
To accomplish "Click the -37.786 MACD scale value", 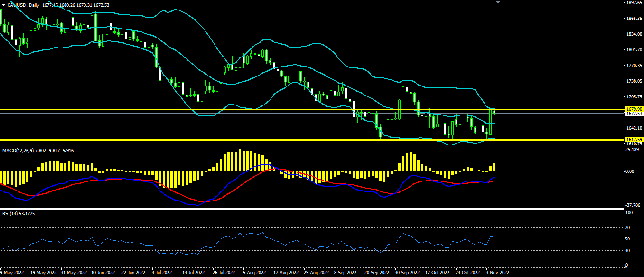I will [633, 205].
